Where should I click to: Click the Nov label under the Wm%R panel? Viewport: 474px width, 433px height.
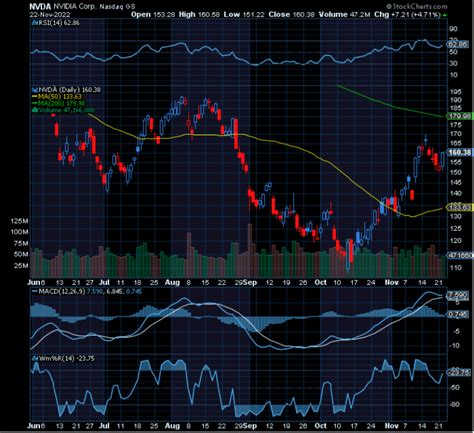(392, 426)
